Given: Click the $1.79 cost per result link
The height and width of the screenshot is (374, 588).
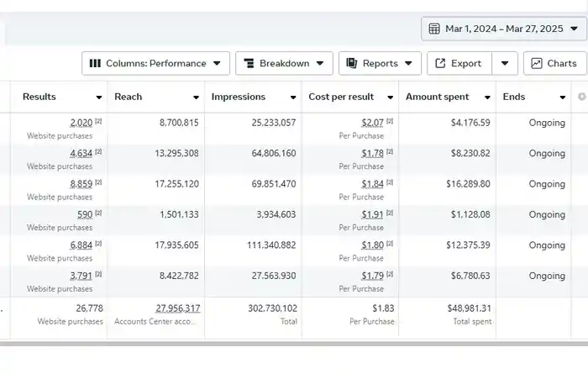Looking at the screenshot, I should 372,276.
